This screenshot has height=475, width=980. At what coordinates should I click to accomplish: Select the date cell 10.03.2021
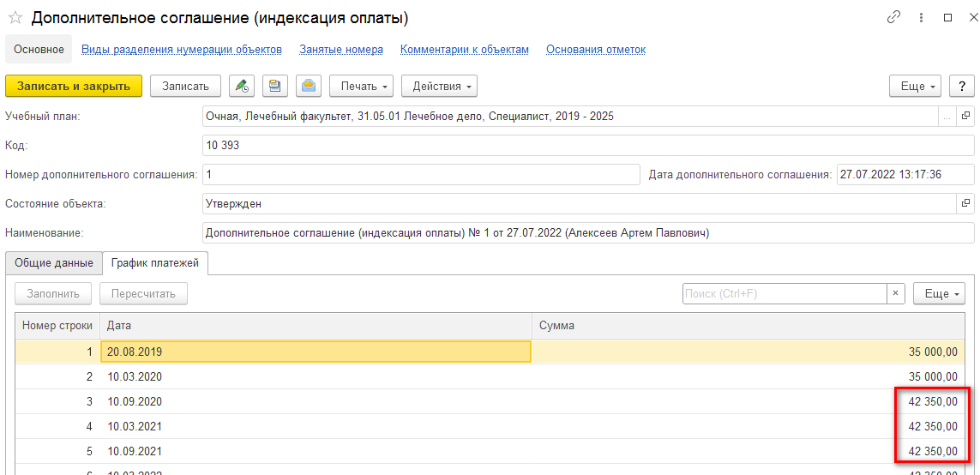[316, 426]
